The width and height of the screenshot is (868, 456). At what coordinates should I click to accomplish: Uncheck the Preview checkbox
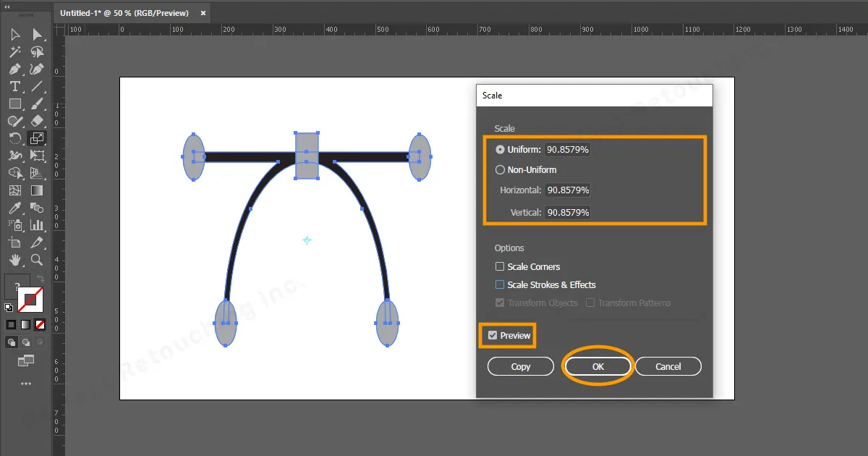pyautogui.click(x=493, y=336)
